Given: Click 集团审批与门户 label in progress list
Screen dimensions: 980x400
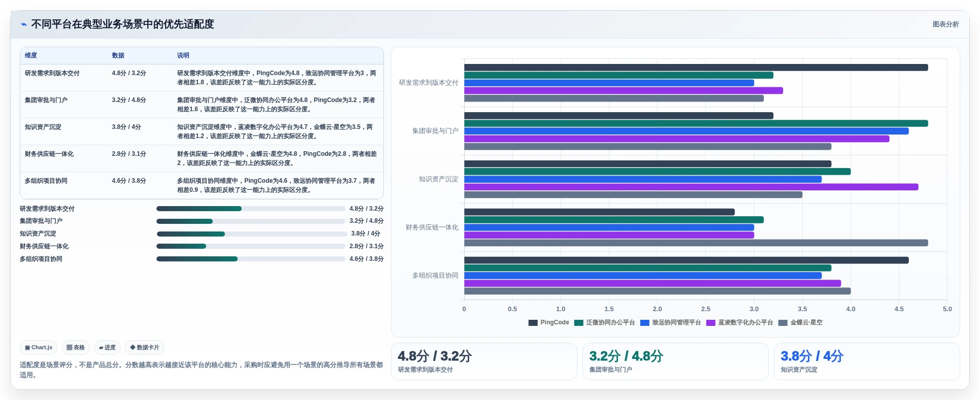Looking at the screenshot, I should (41, 221).
